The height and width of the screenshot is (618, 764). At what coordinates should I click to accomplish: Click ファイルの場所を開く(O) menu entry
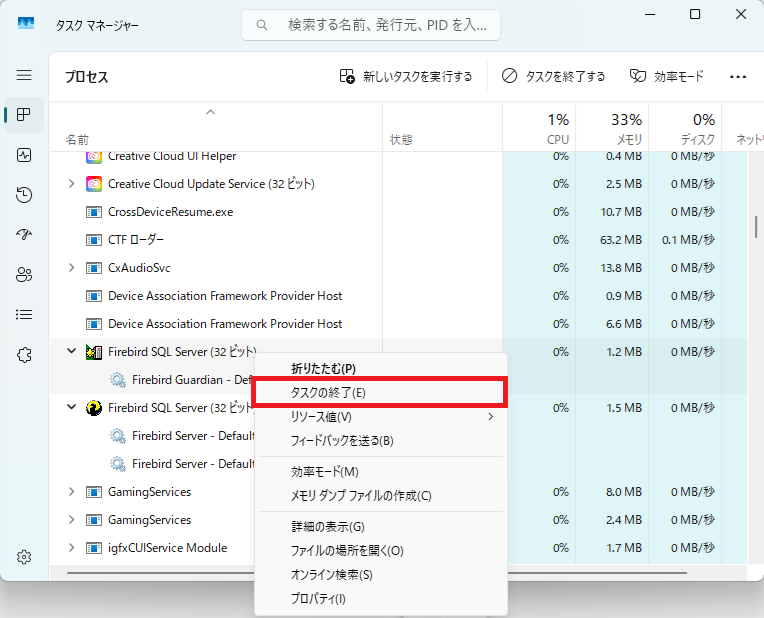(347, 551)
